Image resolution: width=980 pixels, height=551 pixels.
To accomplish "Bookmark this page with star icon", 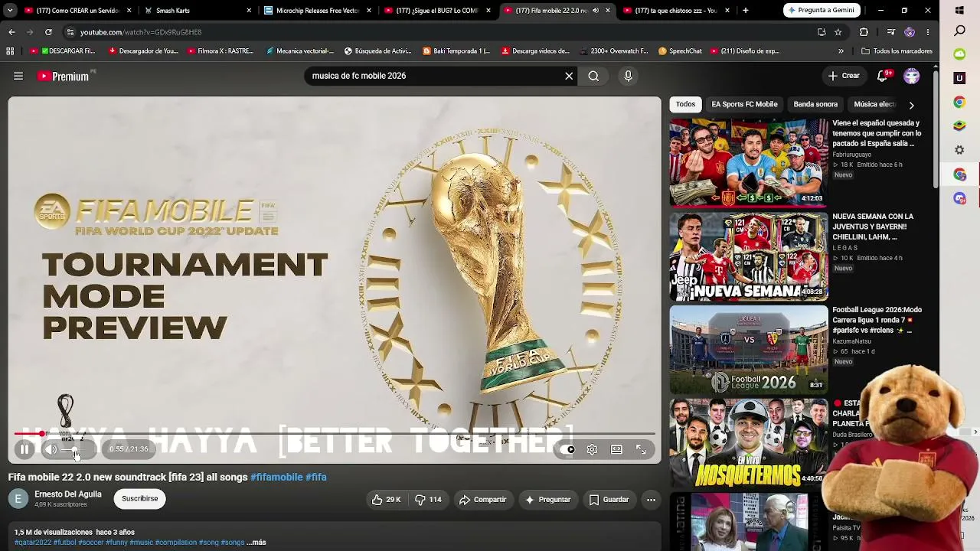I will pyautogui.click(x=838, y=32).
